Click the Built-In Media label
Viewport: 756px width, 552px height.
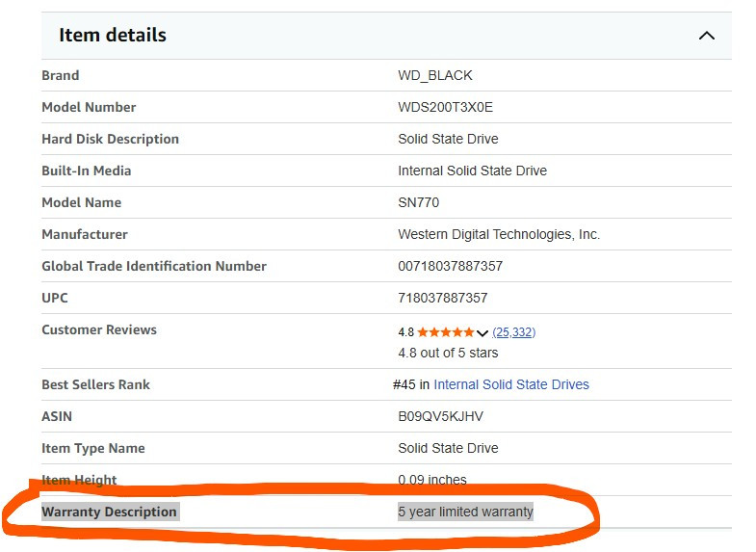(x=87, y=171)
